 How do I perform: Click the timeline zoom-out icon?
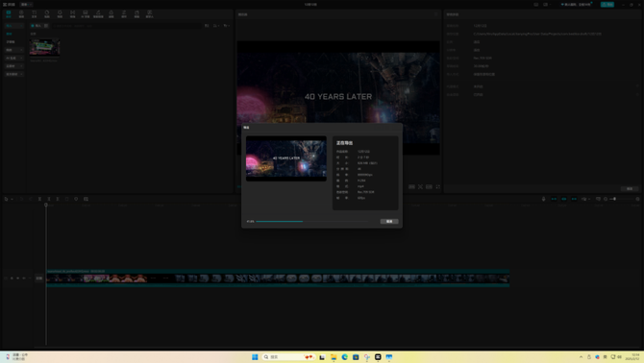[606, 199]
